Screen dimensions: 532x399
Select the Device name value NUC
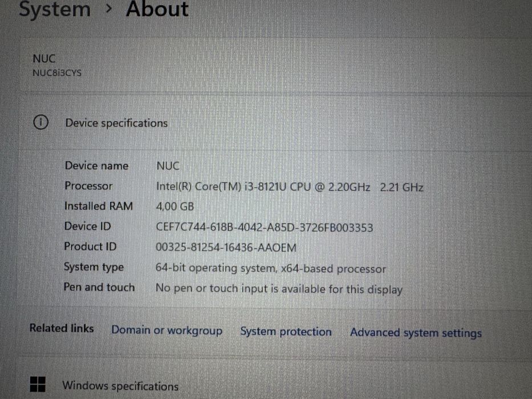pos(168,166)
